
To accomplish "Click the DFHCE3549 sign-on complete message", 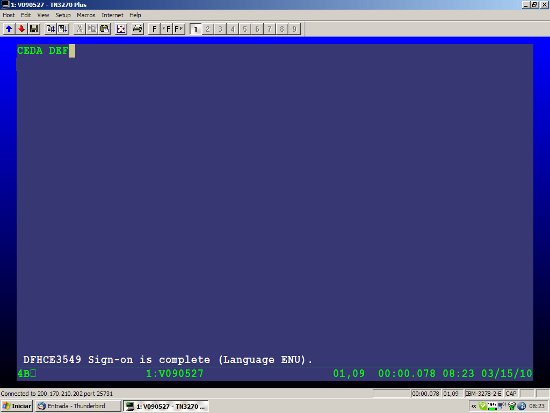I will [168, 360].
